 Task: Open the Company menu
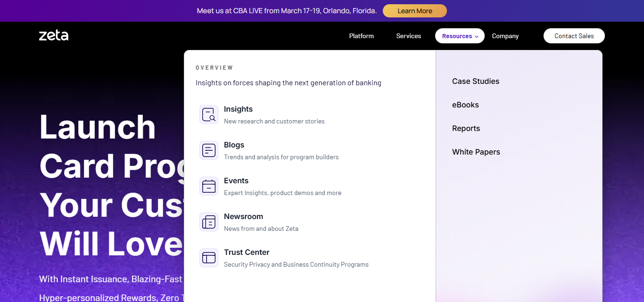pos(505,36)
